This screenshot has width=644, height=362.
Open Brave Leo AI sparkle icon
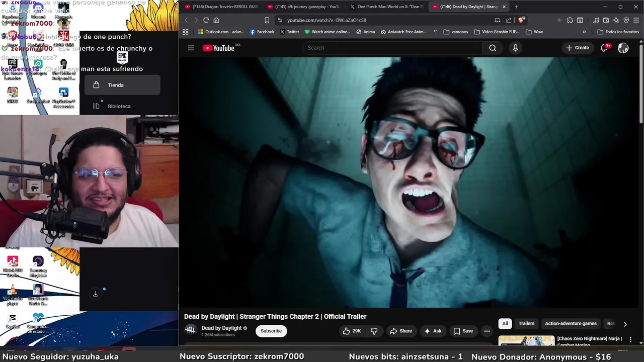(x=616, y=20)
